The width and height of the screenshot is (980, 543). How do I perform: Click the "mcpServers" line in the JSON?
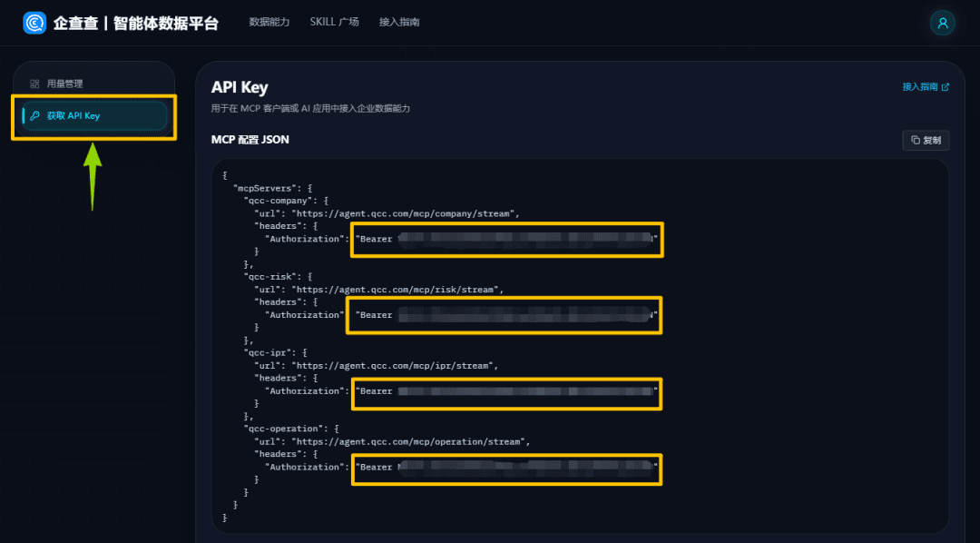click(x=272, y=188)
